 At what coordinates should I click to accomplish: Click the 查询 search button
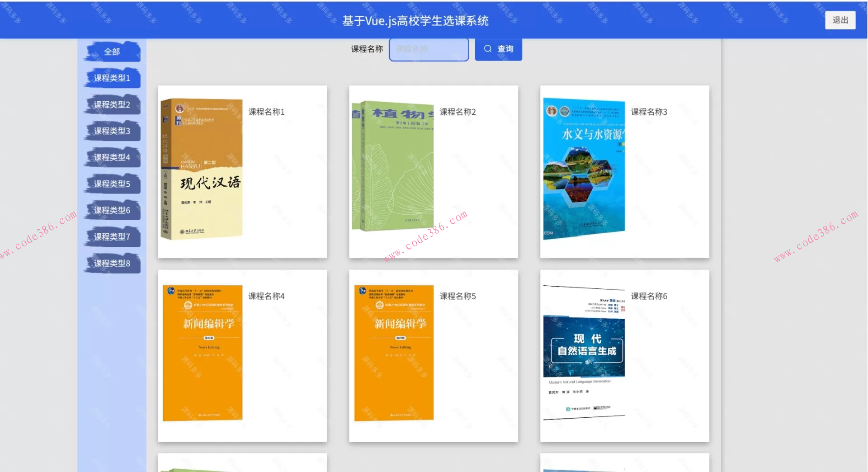(498, 49)
